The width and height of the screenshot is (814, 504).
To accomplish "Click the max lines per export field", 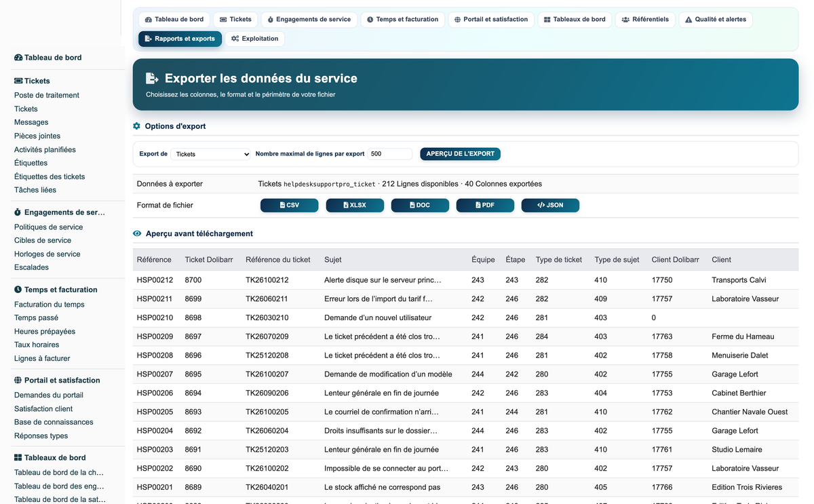I will (390, 154).
